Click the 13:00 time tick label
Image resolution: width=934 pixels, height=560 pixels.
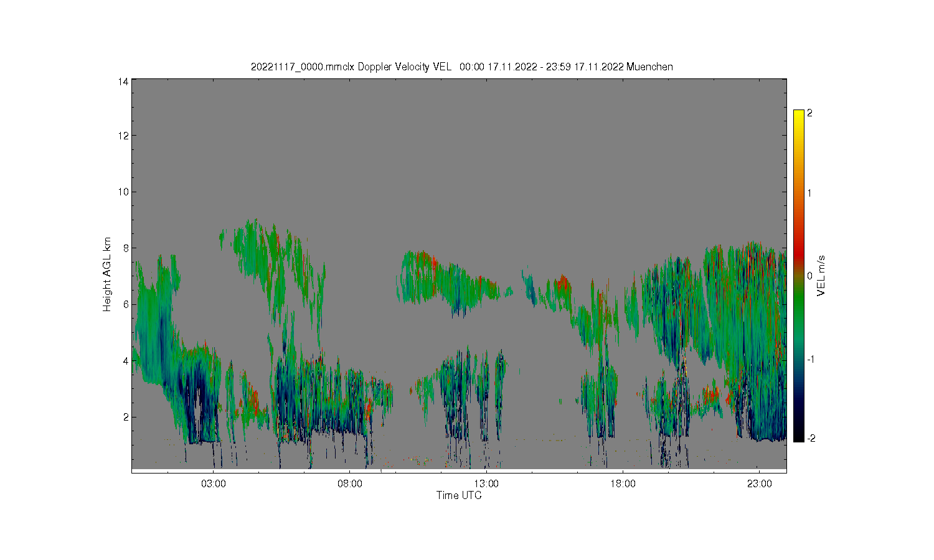pos(486,483)
